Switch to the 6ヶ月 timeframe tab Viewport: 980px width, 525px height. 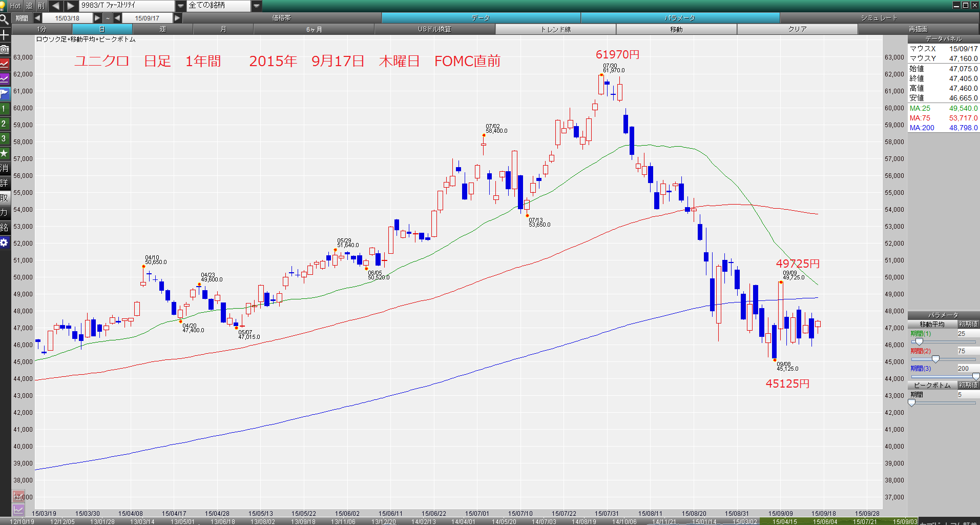[314, 29]
